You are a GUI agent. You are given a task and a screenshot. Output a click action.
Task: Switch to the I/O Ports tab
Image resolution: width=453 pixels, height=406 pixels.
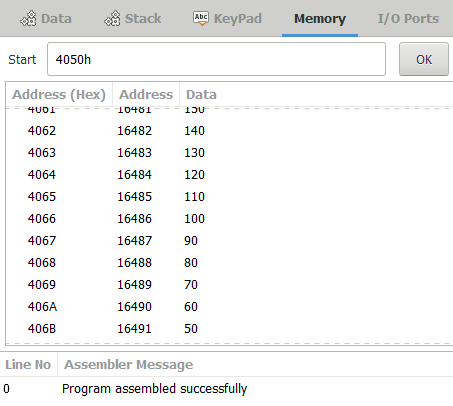click(408, 18)
